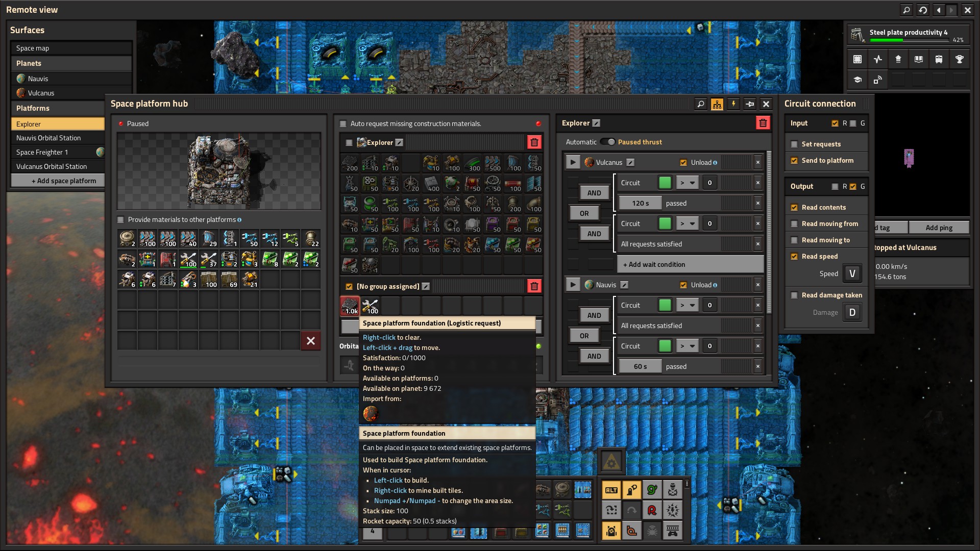980x551 pixels.
Task: Select the green wire shortcut
Action: [652, 490]
